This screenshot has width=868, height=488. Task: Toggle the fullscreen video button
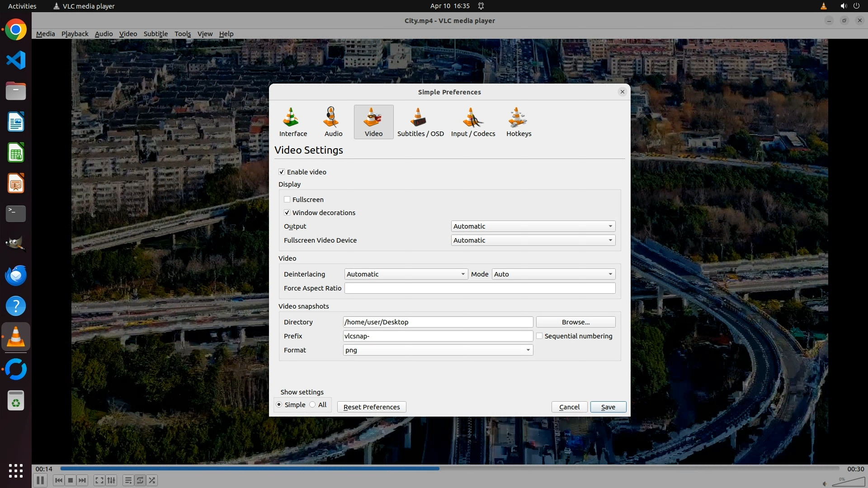(99, 480)
